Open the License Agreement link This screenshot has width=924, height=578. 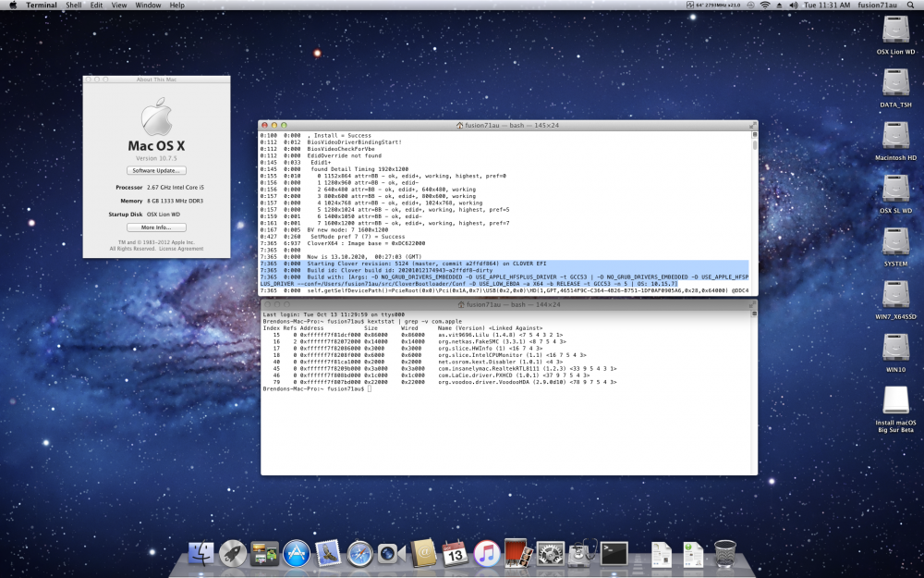181,249
